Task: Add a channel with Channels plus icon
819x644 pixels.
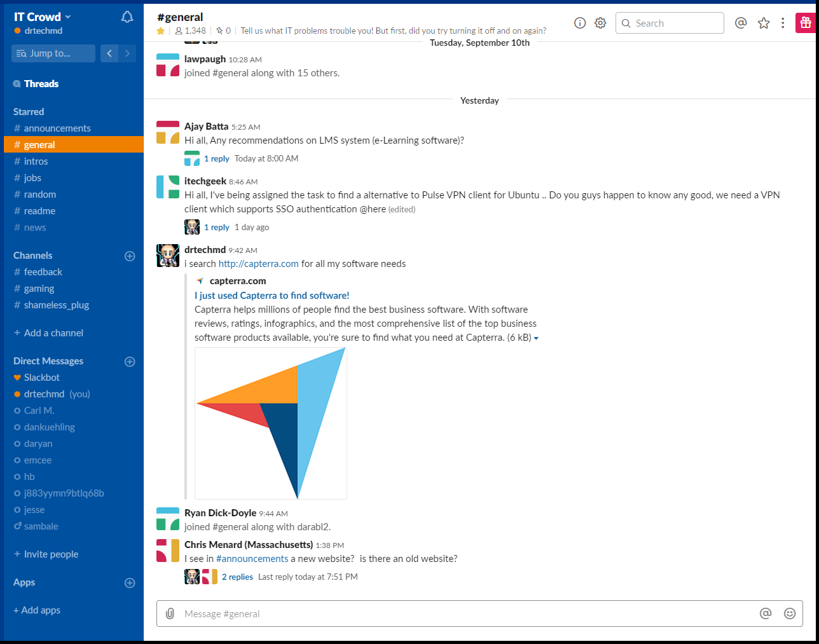Action: click(130, 256)
